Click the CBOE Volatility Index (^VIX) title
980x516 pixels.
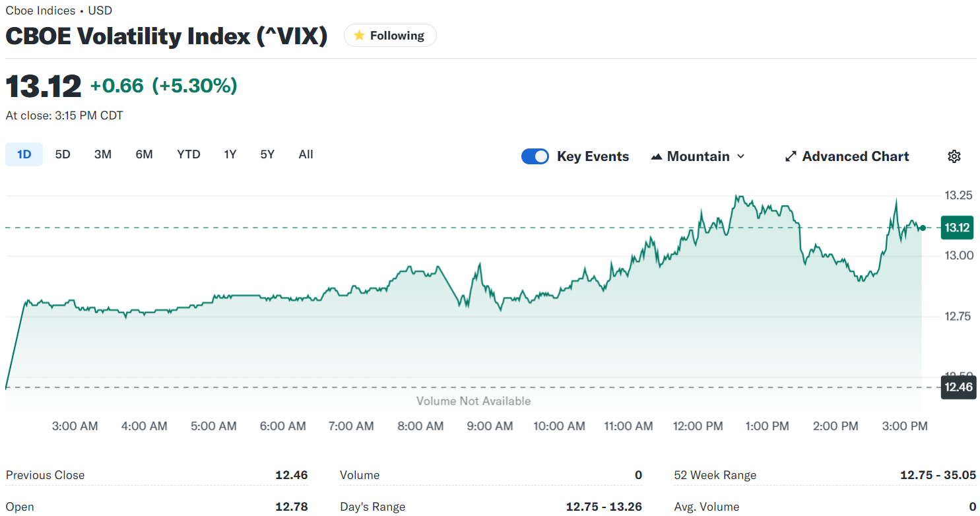[166, 36]
